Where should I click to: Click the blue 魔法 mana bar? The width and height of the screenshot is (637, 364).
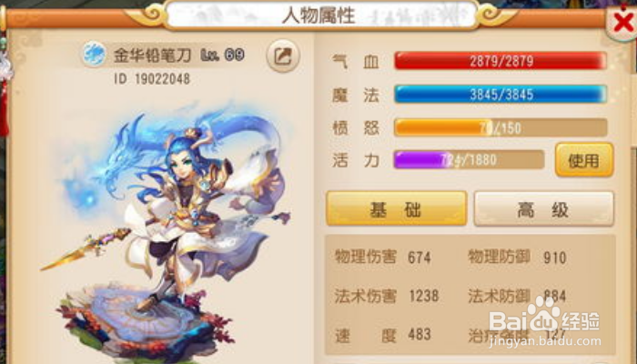(500, 95)
